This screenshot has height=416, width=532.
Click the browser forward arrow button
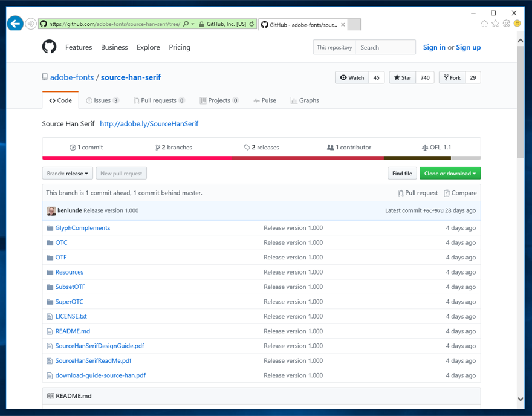(x=31, y=24)
